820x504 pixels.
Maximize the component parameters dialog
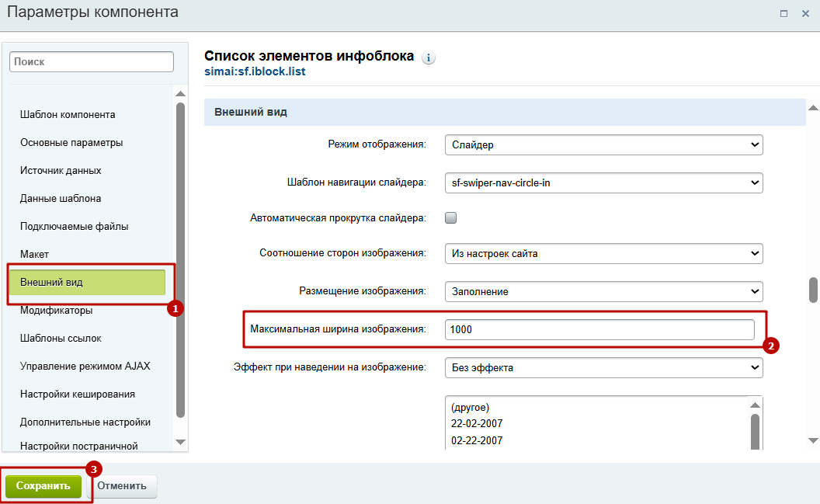click(784, 13)
